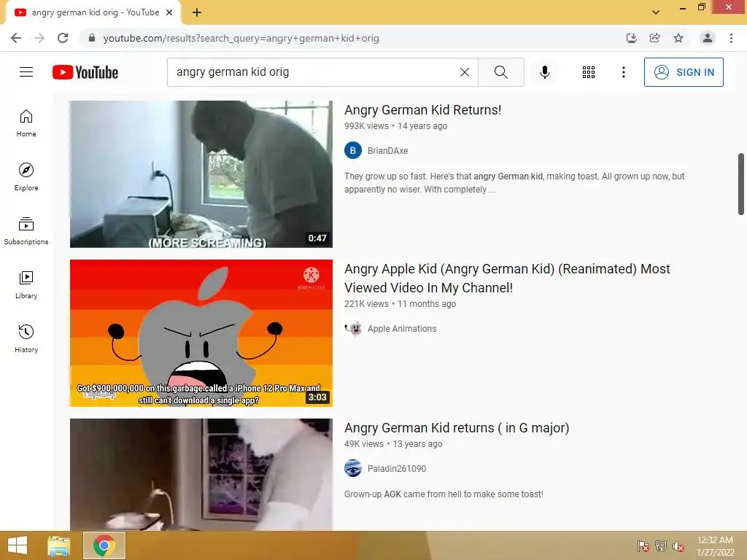Share this page icon in address bar
The height and width of the screenshot is (560, 747).
(x=655, y=38)
